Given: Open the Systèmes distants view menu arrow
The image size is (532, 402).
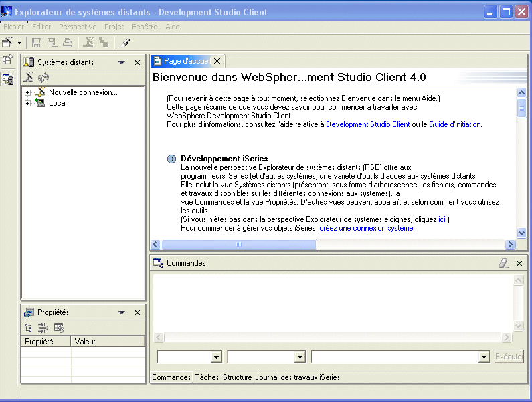Looking at the screenshot, I should 122,62.
